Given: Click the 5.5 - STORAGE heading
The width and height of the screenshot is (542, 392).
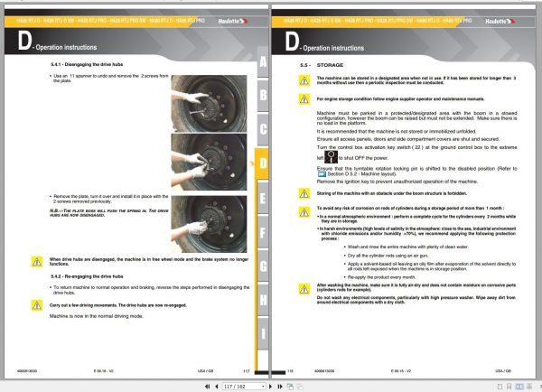Looking at the screenshot, I should click(322, 65).
